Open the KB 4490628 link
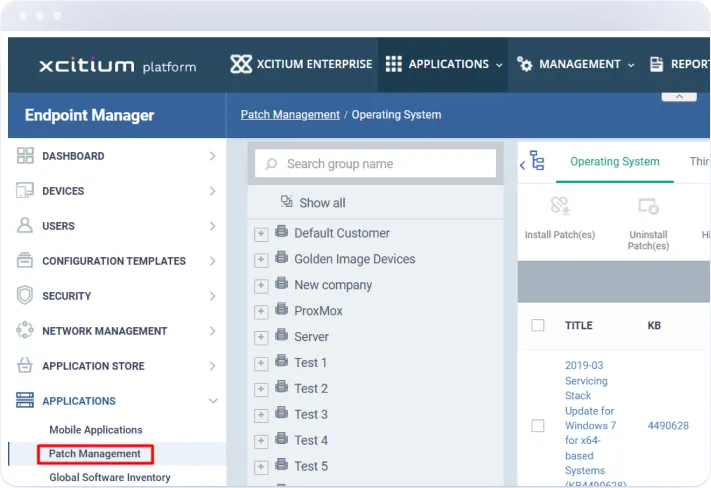 [668, 425]
